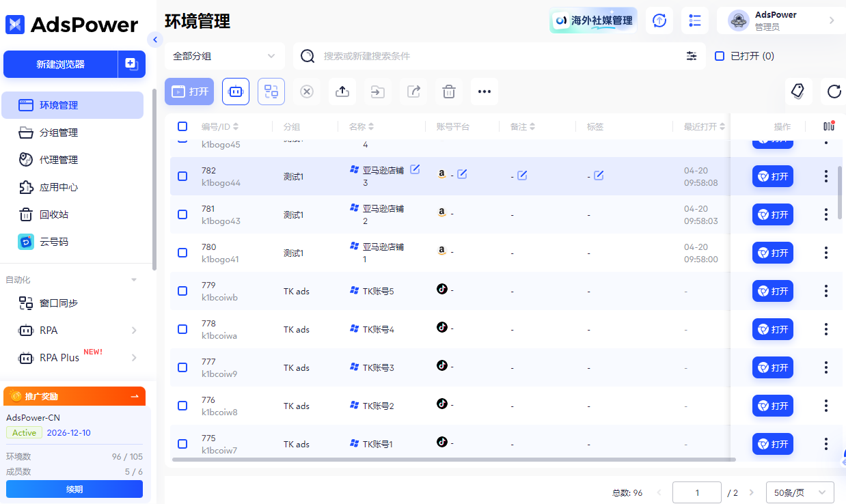
Task: Open the 全部分组 group dropdown
Action: pos(224,56)
